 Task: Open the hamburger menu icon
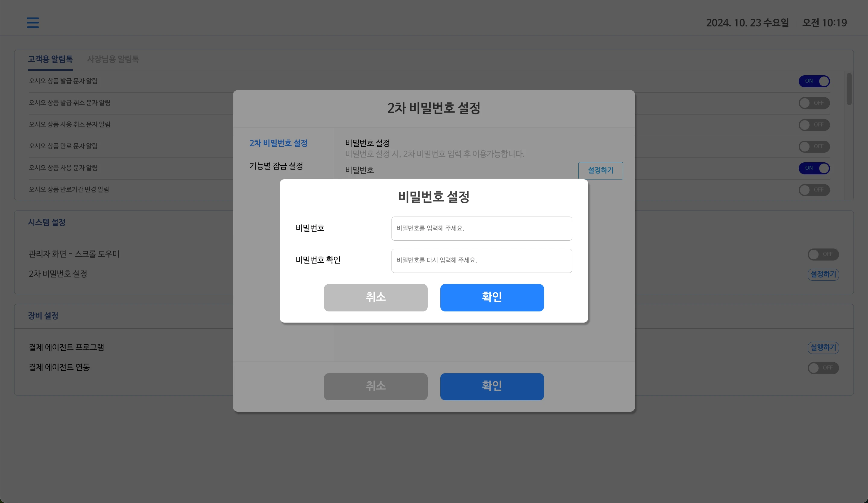pyautogui.click(x=33, y=23)
